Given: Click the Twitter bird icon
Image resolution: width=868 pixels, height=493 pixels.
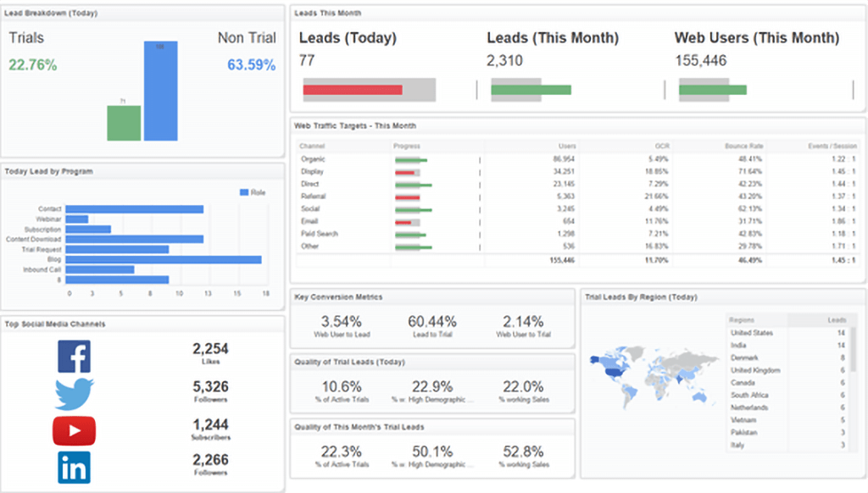Looking at the screenshot, I should tap(75, 394).
